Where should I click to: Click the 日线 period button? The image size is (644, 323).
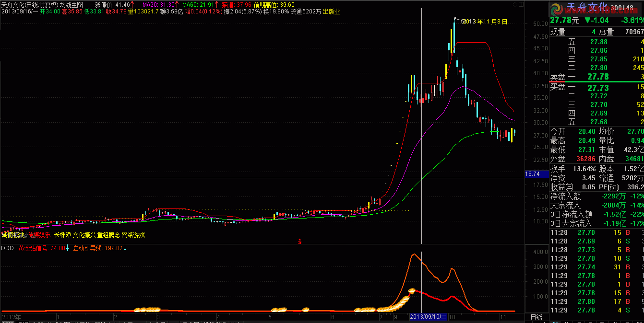click(x=536, y=317)
